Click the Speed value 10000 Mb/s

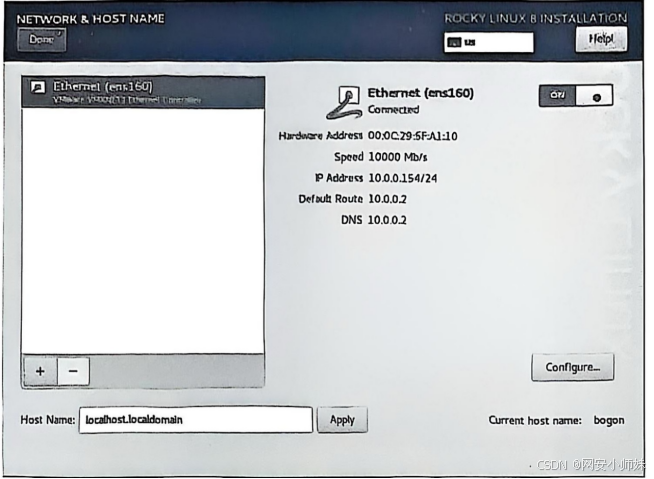click(398, 157)
